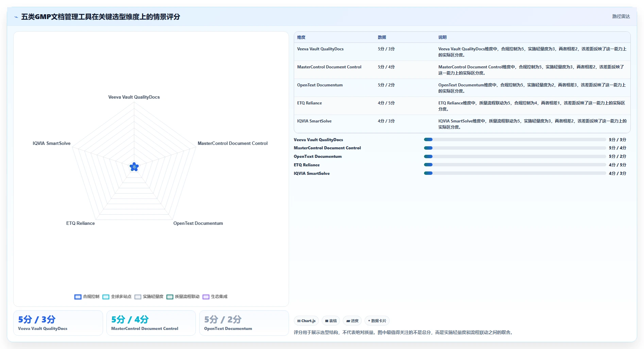Open the OpenText Documentum 5分 / 2分 card
Screen dimensions: 644x349
244,323
